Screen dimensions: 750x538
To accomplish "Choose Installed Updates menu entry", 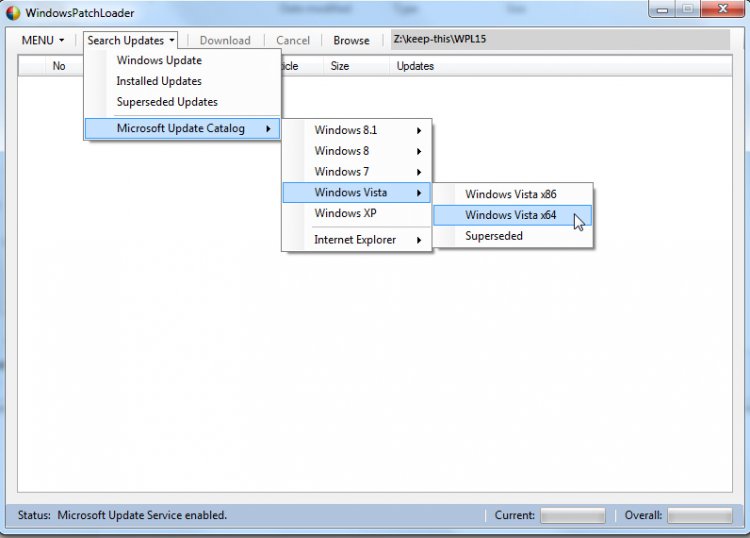I will [x=182, y=81].
